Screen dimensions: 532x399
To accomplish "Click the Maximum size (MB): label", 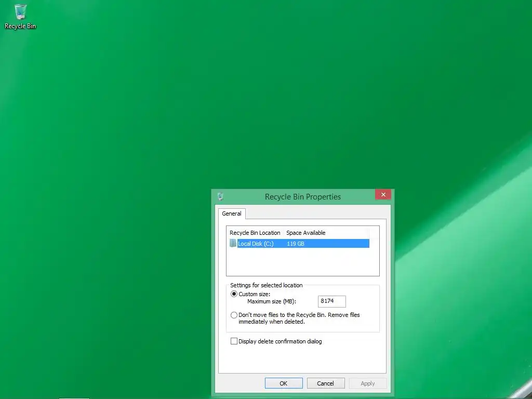I will (x=272, y=301).
